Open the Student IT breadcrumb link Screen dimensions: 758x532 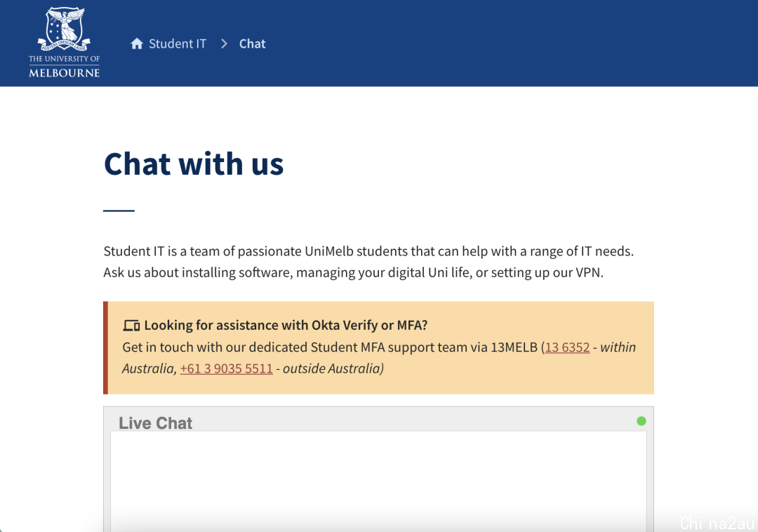point(178,44)
